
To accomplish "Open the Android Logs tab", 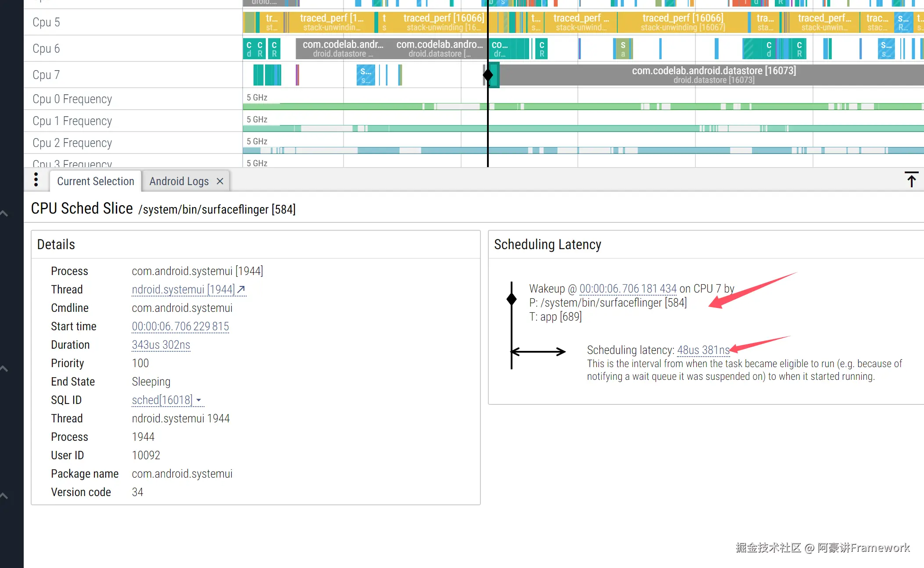I will pos(179,181).
